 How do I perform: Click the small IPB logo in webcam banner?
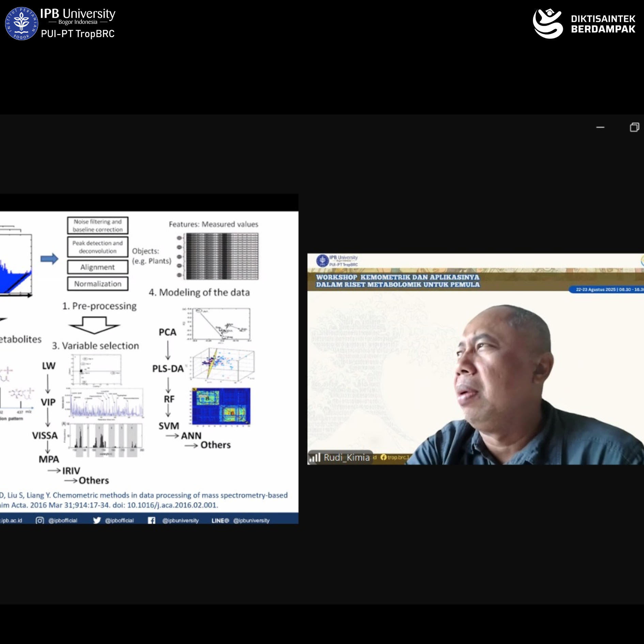tap(322, 260)
